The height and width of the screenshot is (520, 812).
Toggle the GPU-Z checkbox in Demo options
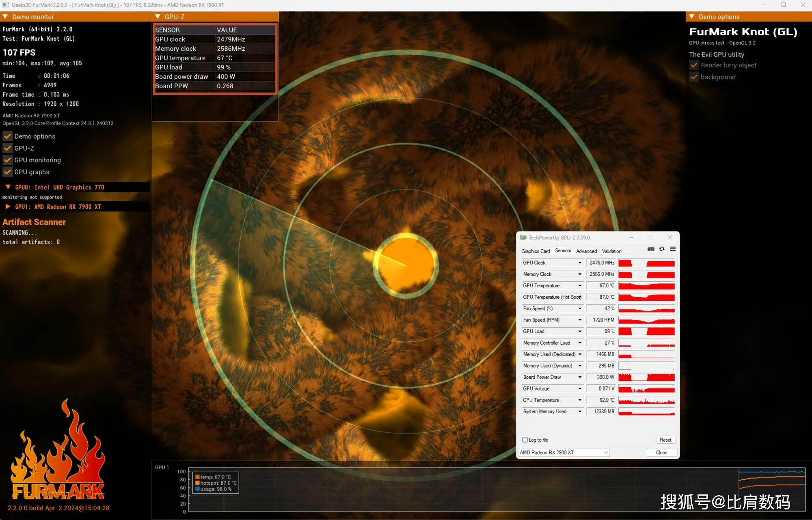coord(7,148)
